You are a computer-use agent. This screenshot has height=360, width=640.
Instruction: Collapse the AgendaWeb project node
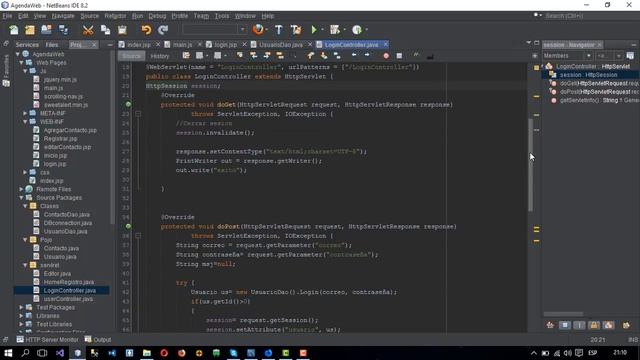tap(18, 54)
